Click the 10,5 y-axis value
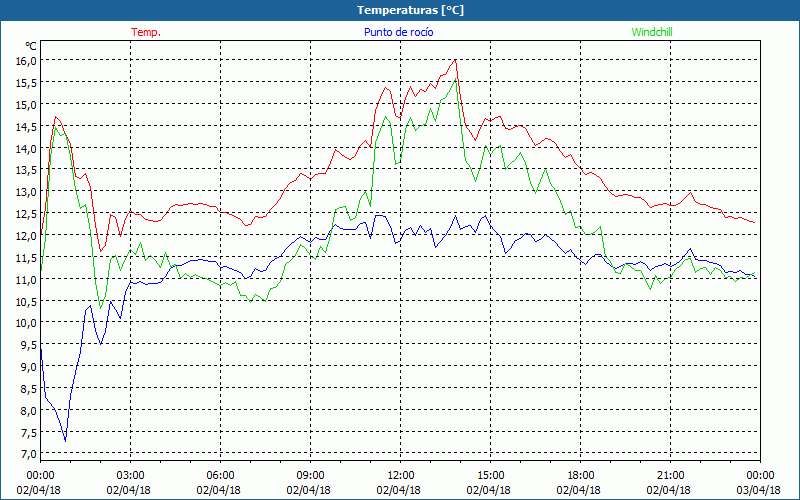800x500 pixels. (x=26, y=302)
